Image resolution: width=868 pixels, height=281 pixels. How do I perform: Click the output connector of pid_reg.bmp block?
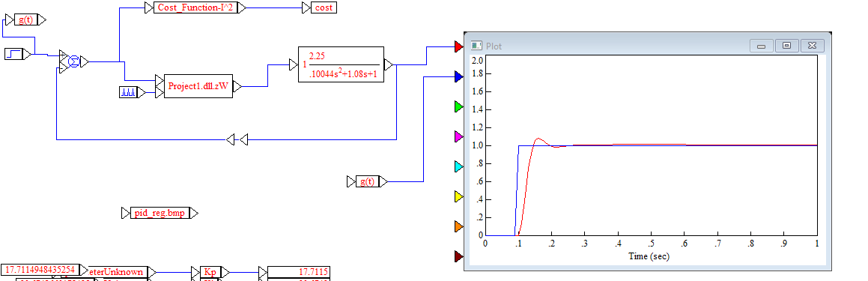tap(194, 213)
